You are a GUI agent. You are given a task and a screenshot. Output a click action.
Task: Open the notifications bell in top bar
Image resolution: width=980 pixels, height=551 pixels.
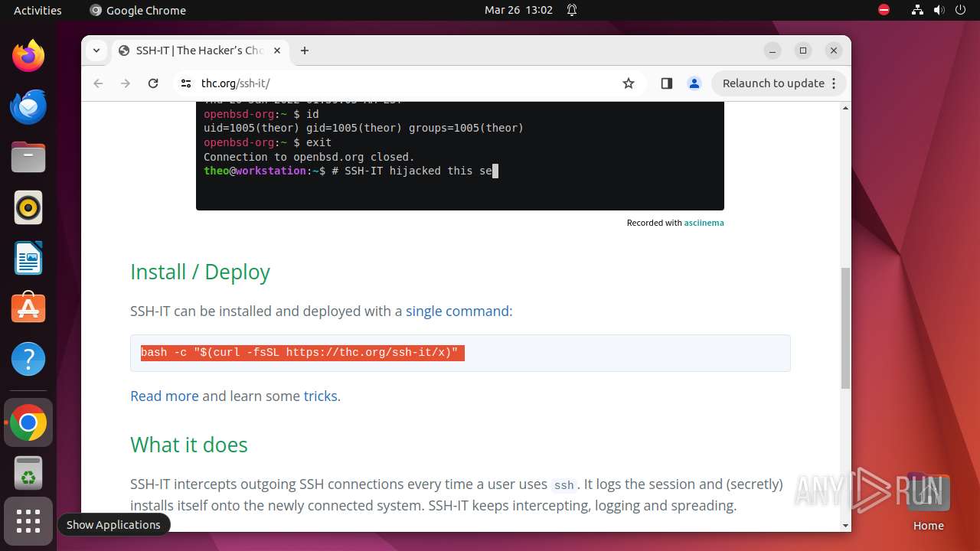pos(572,10)
